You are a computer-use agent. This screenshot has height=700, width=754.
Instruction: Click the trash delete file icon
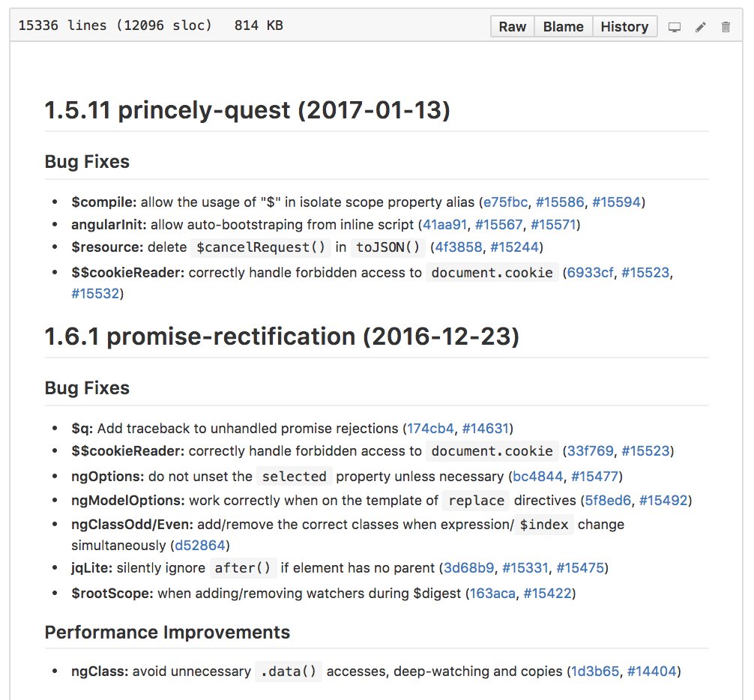coord(726,27)
